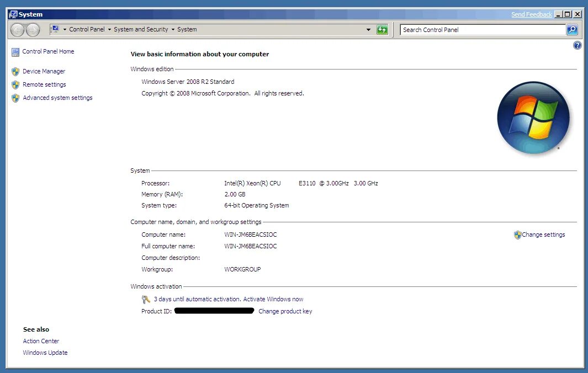Click the Activate Windows now link

pyautogui.click(x=273, y=299)
